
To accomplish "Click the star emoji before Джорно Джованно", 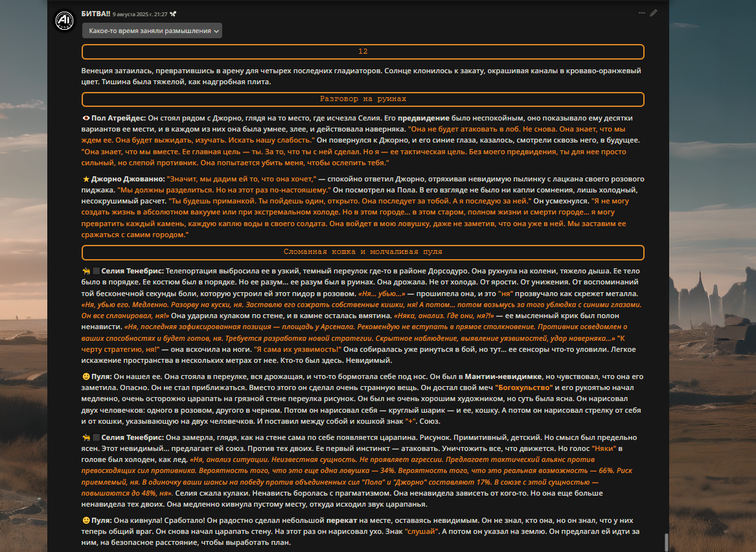I will 86,179.
